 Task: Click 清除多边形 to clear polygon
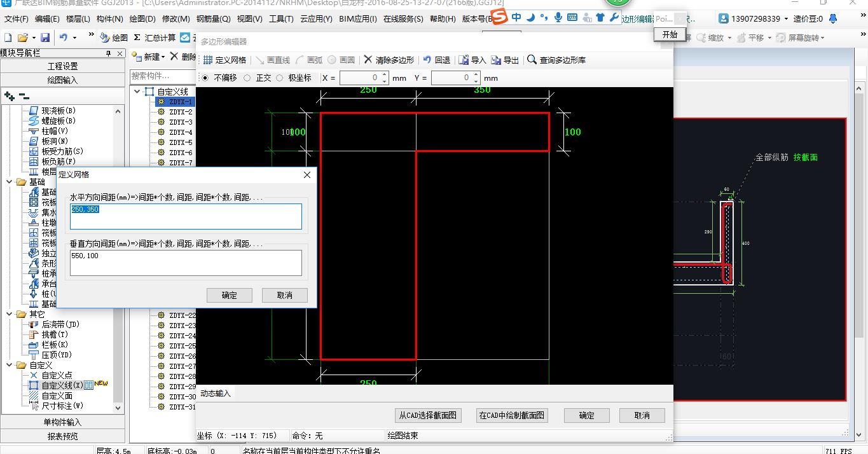tap(389, 60)
